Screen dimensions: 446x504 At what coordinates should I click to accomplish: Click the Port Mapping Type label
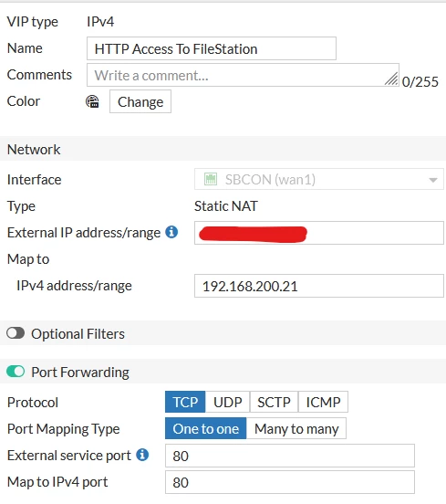pyautogui.click(x=63, y=429)
